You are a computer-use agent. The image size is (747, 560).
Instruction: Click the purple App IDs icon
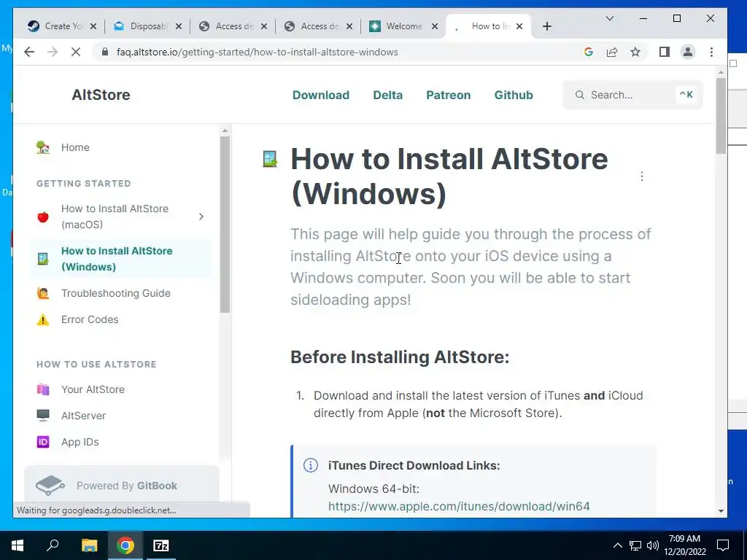(43, 442)
